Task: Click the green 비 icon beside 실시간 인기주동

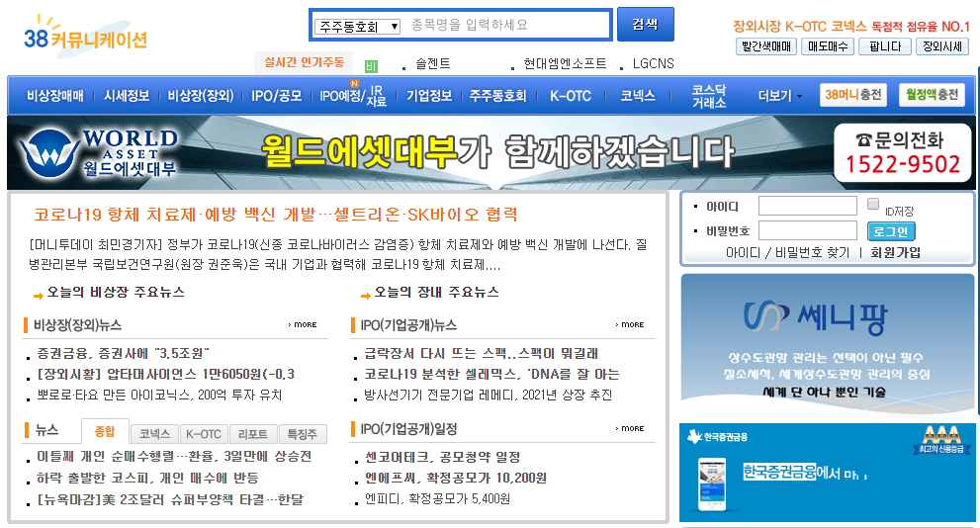Action: coord(371,66)
